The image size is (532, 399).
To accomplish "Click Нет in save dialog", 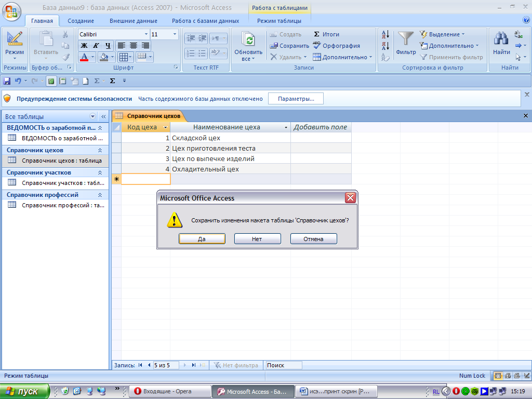I will pyautogui.click(x=257, y=239).
